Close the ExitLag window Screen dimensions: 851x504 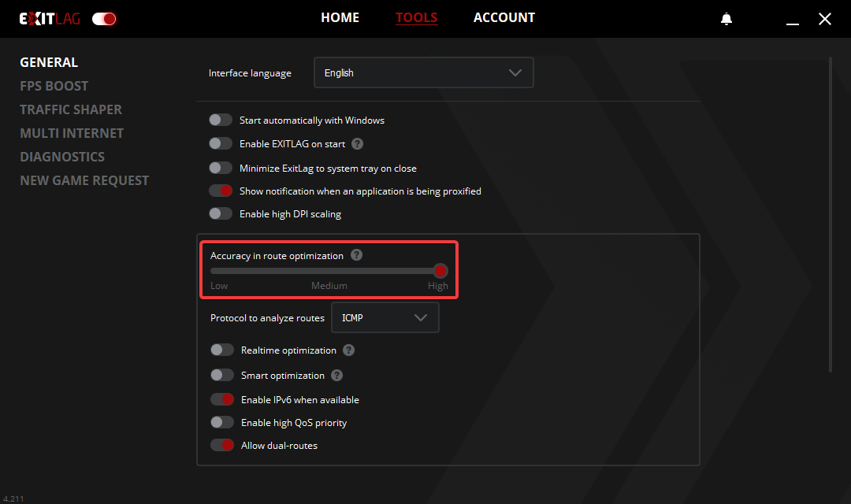(825, 19)
